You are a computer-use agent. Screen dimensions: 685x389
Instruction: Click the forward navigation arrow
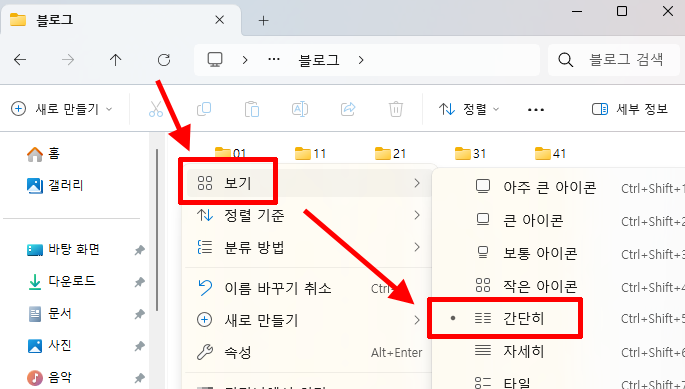coord(68,59)
